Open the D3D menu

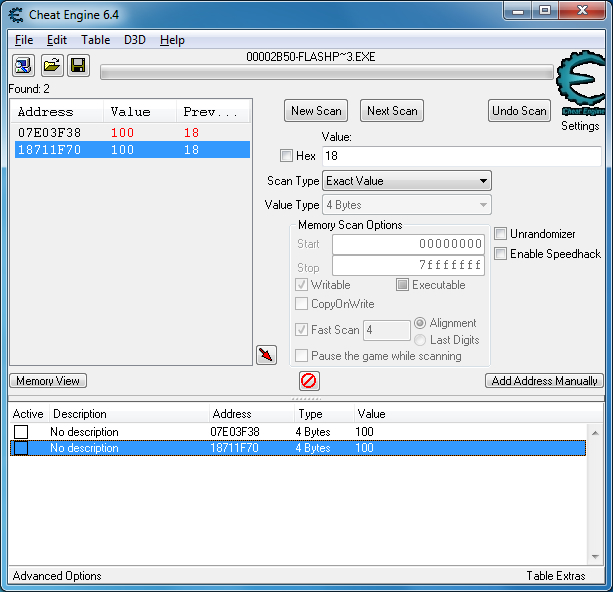tap(135, 40)
